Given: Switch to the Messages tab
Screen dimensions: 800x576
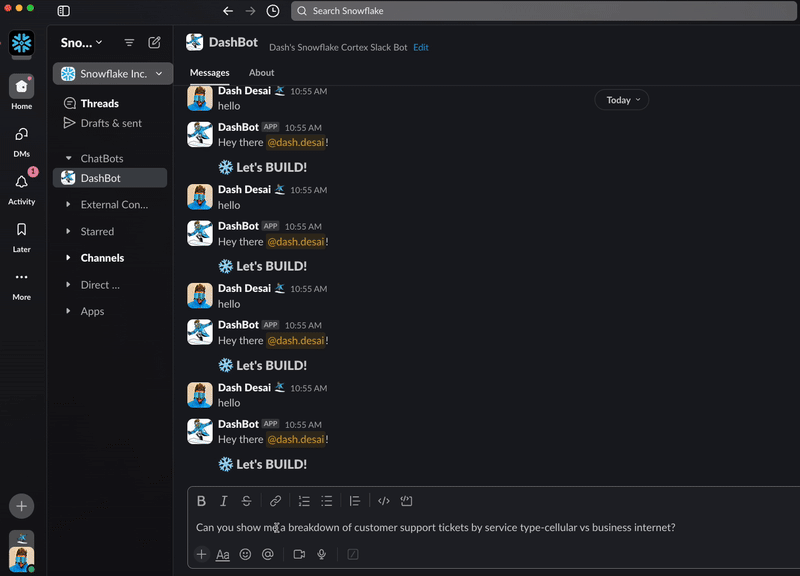Looking at the screenshot, I should pos(210,72).
